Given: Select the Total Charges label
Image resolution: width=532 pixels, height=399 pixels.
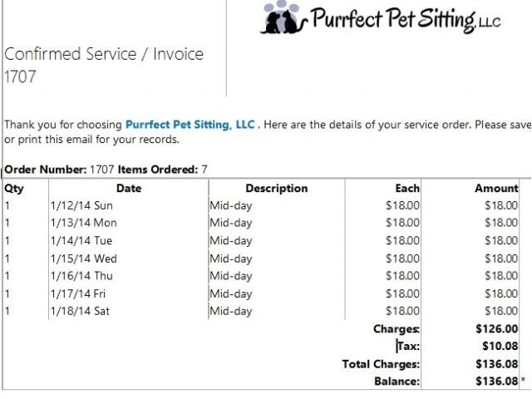Looking at the screenshot, I should (x=381, y=364).
